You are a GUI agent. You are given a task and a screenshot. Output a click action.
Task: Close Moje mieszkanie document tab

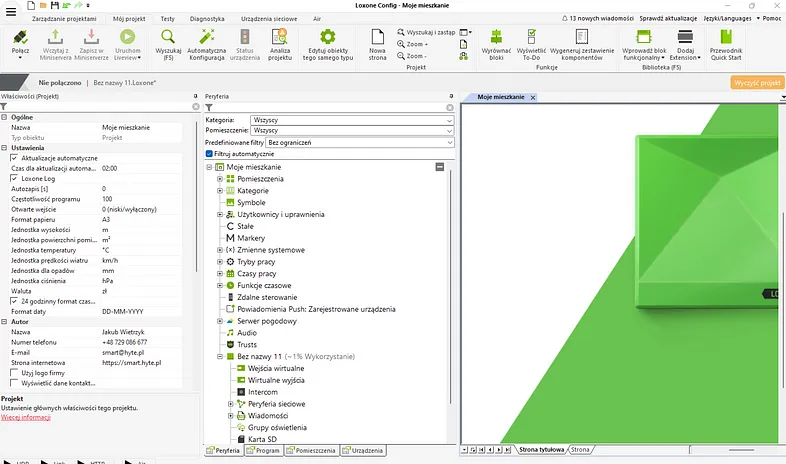click(533, 98)
